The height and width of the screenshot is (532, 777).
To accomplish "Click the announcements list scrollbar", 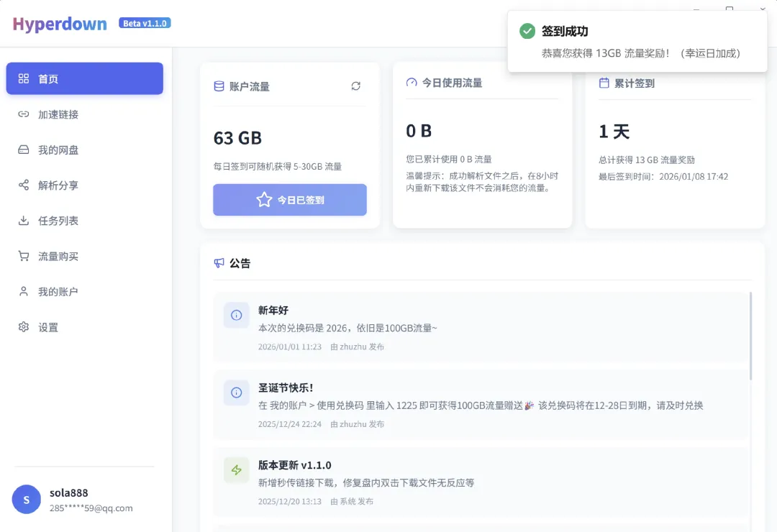I will 750,336.
